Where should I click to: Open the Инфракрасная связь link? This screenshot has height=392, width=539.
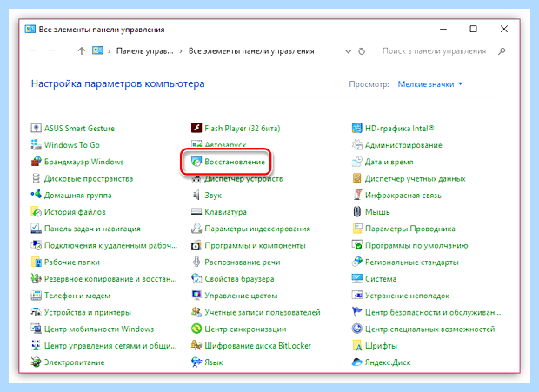point(403,196)
